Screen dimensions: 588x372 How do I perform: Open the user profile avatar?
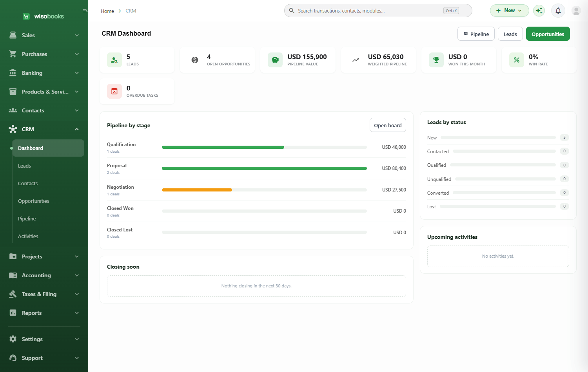tap(576, 11)
